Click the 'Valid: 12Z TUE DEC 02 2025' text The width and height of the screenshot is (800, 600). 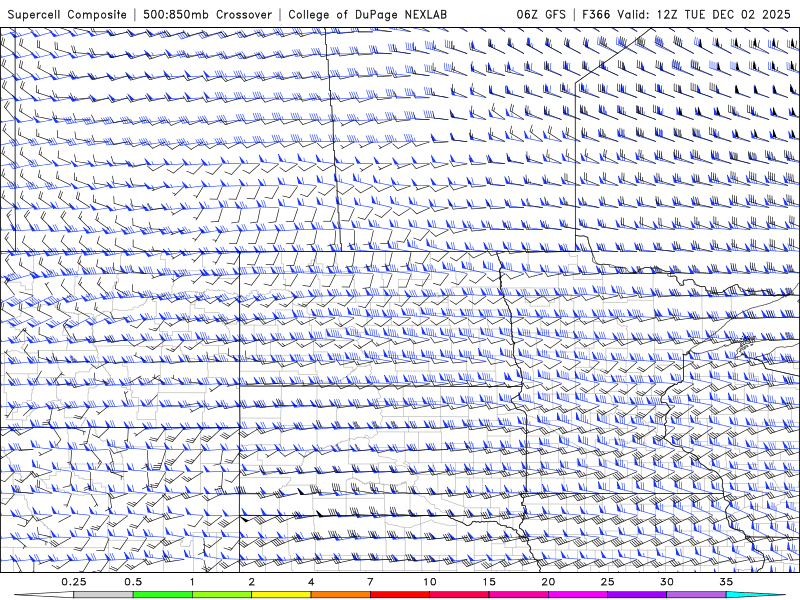[x=704, y=15]
